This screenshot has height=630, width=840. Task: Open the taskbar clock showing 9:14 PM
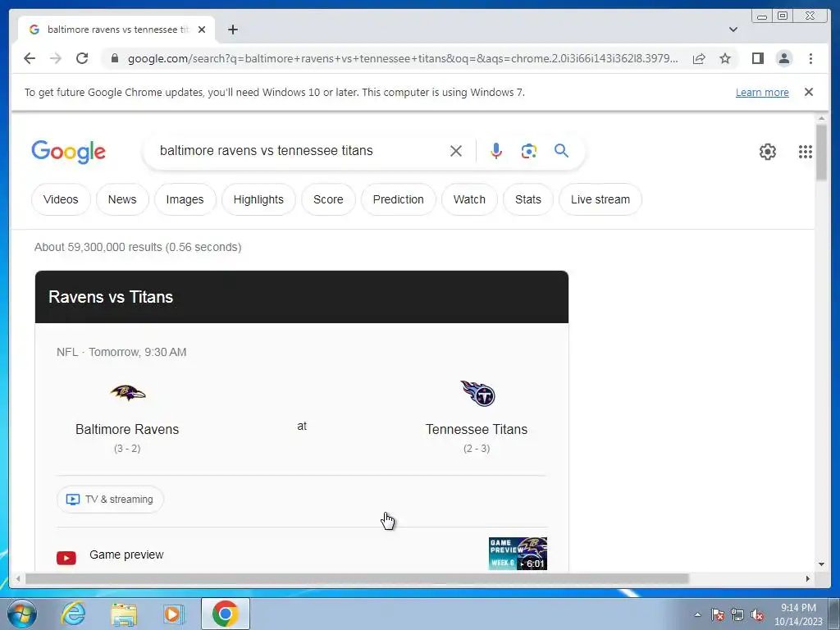(798, 614)
